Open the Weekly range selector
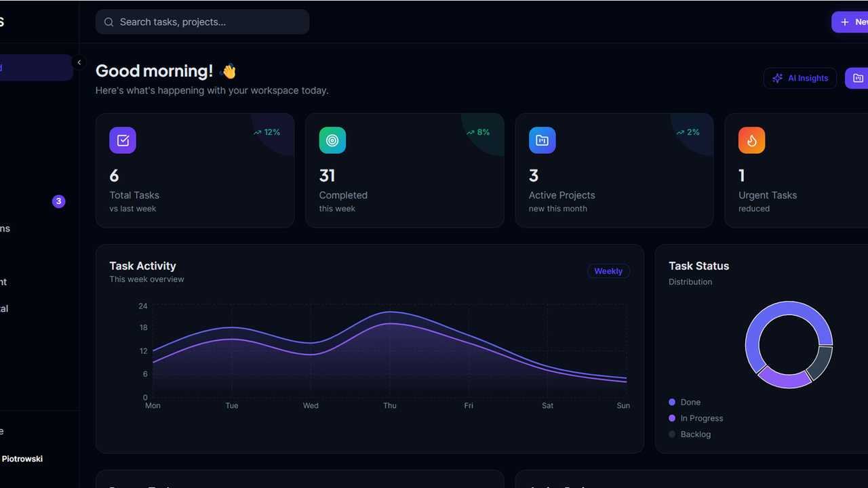The image size is (868, 488). [x=608, y=271]
